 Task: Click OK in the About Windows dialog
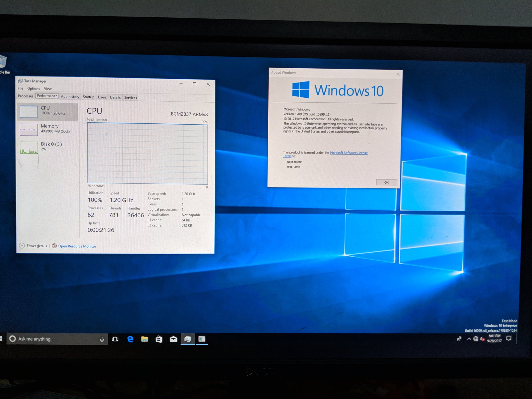pyautogui.click(x=386, y=182)
